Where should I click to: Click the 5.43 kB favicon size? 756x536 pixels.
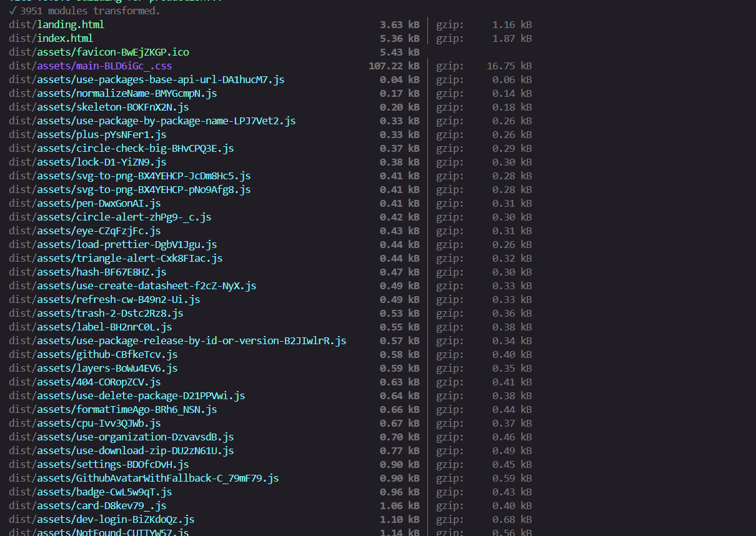[x=400, y=52]
